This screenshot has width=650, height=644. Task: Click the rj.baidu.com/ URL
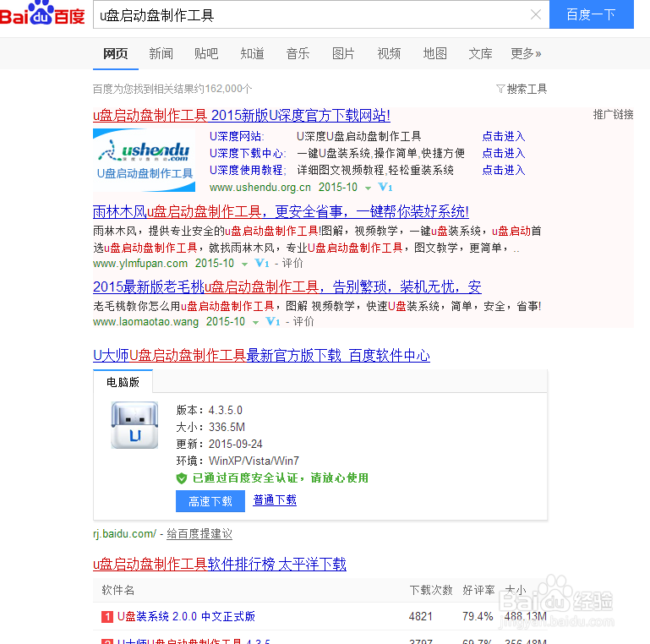coord(124,534)
